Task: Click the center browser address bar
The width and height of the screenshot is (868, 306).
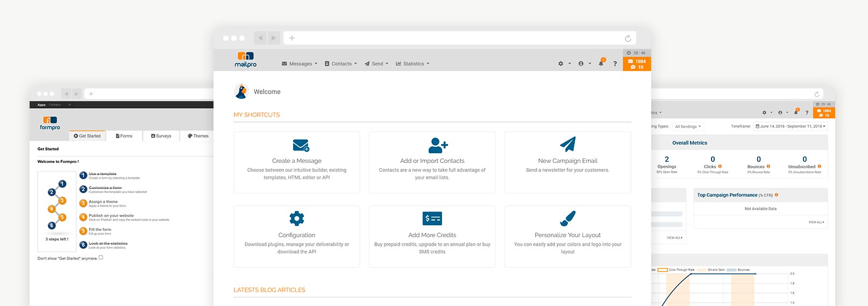Action: coord(459,38)
